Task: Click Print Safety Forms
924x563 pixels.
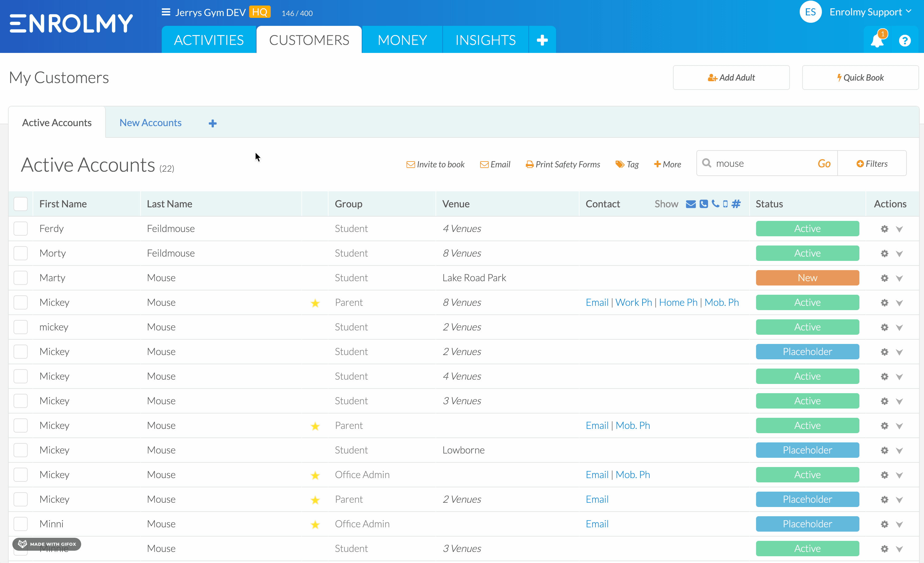Action: (563, 164)
